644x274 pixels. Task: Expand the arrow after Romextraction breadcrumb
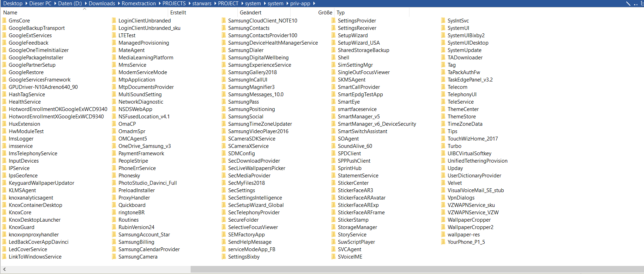(x=159, y=4)
